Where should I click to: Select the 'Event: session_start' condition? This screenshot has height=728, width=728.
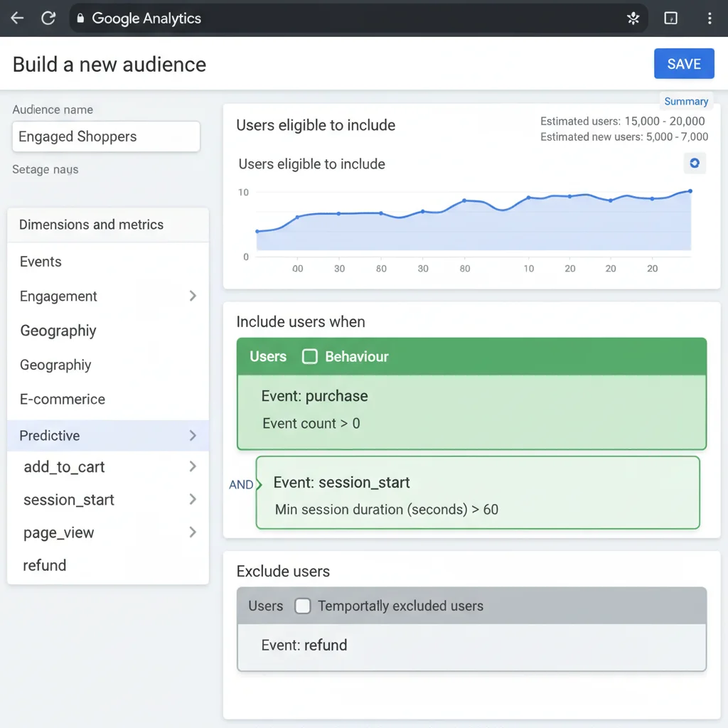click(x=341, y=483)
